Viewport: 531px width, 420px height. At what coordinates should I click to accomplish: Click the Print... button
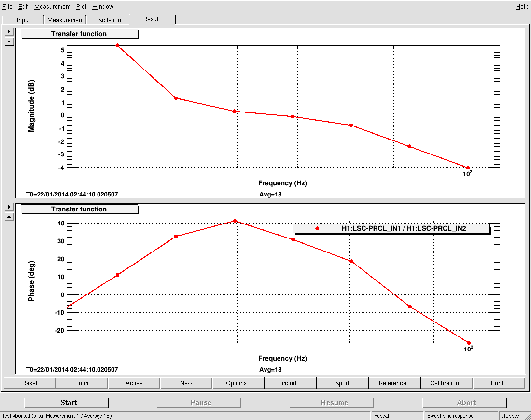tap(499, 383)
